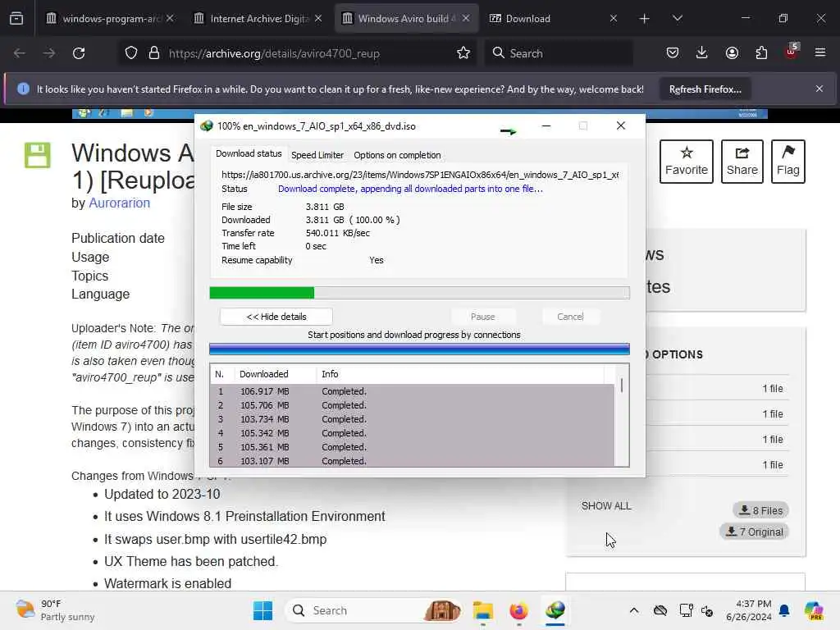Open File Explorer from taskbar
This screenshot has width=840, height=630.
pos(482,610)
